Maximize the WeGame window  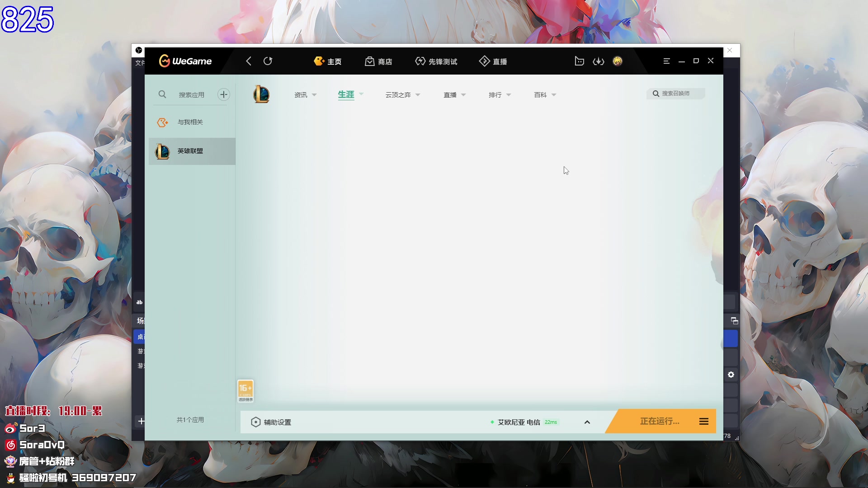click(x=696, y=61)
